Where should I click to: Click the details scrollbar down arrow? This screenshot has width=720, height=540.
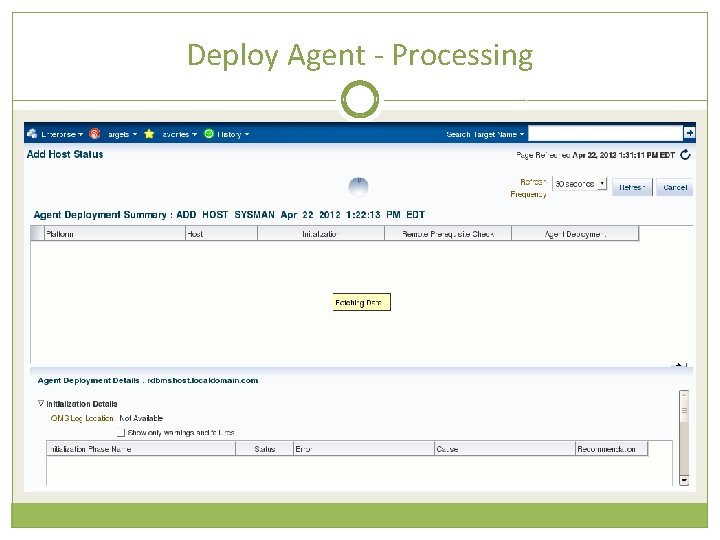click(684, 480)
